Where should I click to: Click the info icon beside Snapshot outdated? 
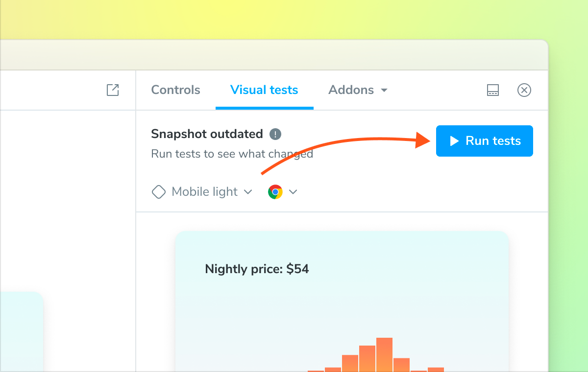[x=275, y=134]
